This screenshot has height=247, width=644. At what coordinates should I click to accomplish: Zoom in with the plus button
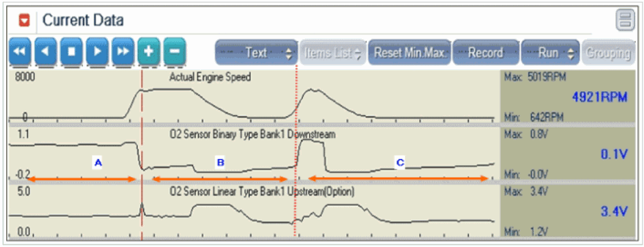tap(149, 51)
